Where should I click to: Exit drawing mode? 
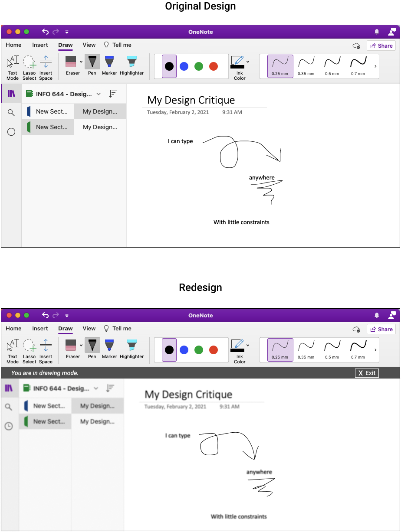point(367,373)
